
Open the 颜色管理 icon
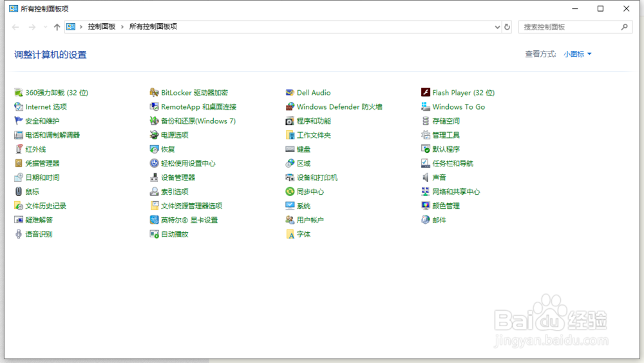(426, 206)
